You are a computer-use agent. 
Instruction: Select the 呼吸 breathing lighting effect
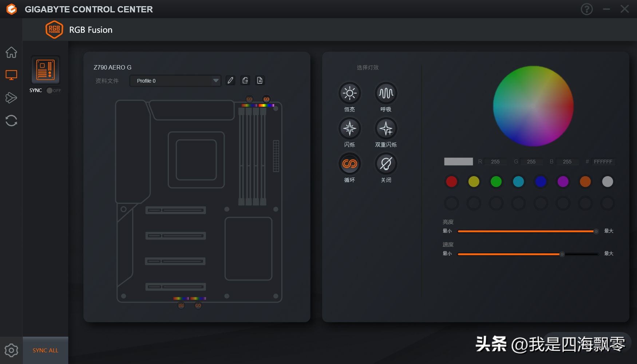pyautogui.click(x=385, y=93)
